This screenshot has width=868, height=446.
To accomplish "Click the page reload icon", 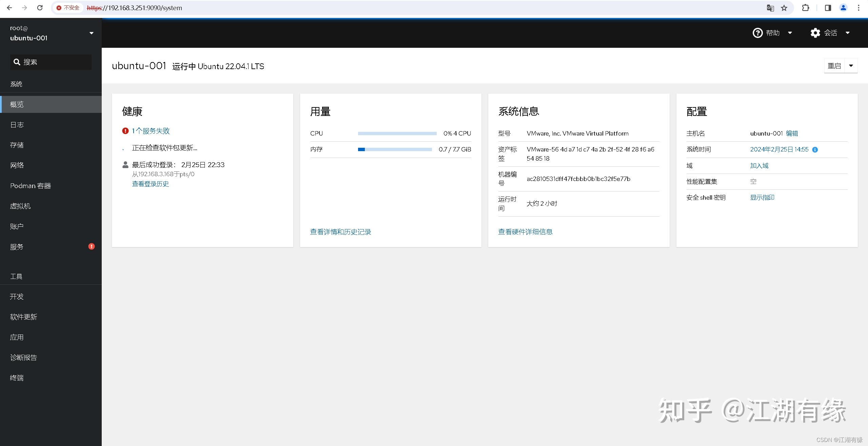I will (x=40, y=7).
